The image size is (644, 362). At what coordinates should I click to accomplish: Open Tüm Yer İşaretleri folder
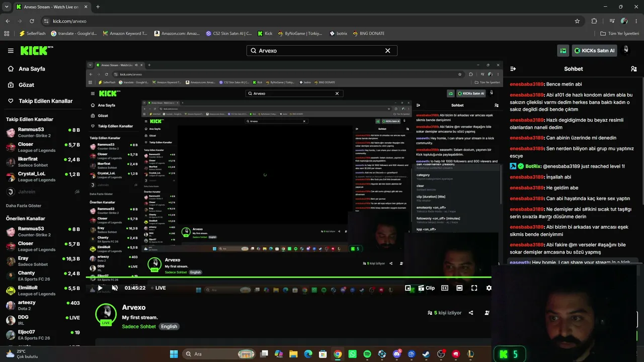coord(620,34)
